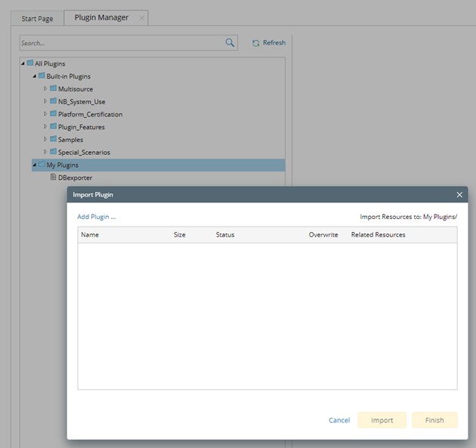Click the search magnifier icon
The image size is (476, 448).
[x=230, y=43]
